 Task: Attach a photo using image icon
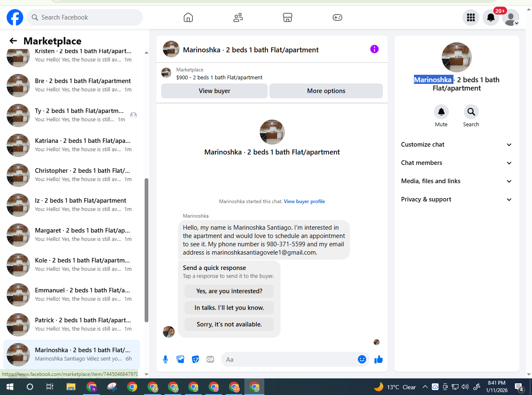[x=180, y=359]
